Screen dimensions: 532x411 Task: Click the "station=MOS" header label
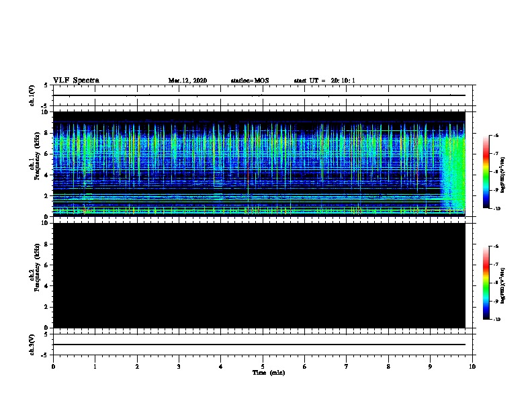[x=250, y=81]
